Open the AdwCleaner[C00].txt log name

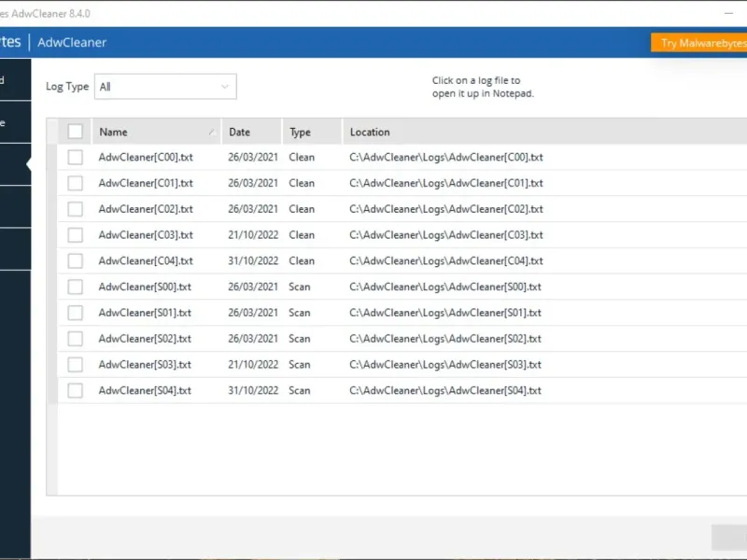(146, 157)
